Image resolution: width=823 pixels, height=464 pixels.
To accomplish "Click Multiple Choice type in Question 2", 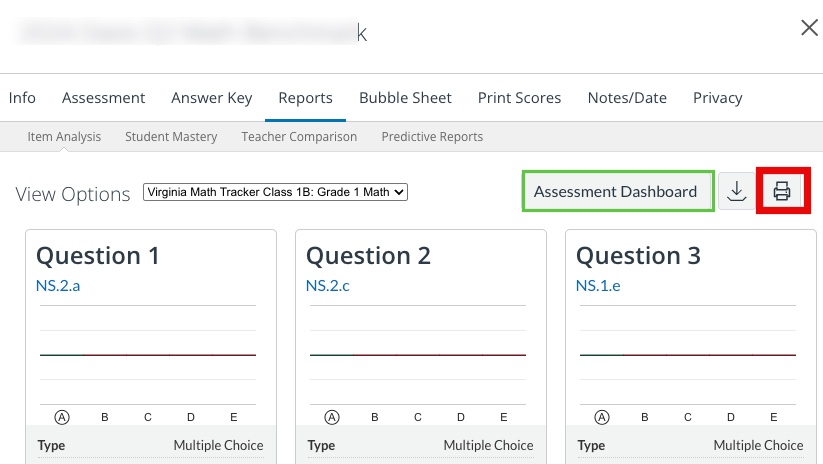I will pyautogui.click(x=488, y=445).
